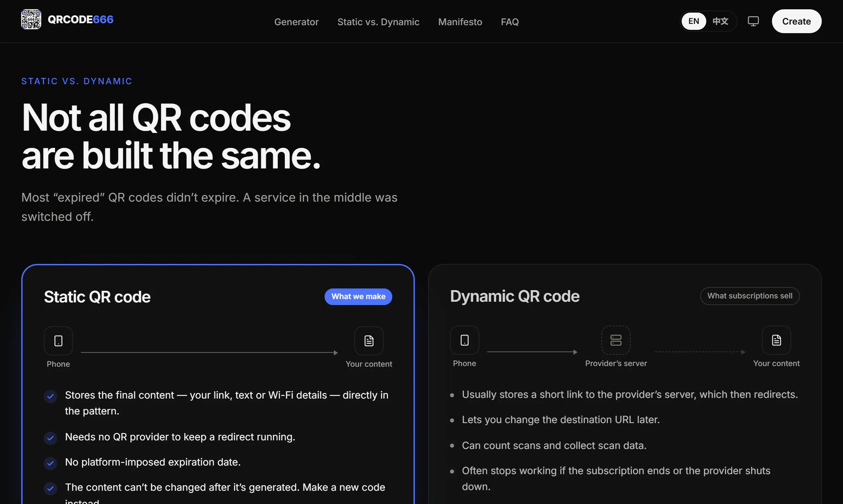Click the 'Static QR code' card title
Screen dimensions: 843x504
point(97,297)
